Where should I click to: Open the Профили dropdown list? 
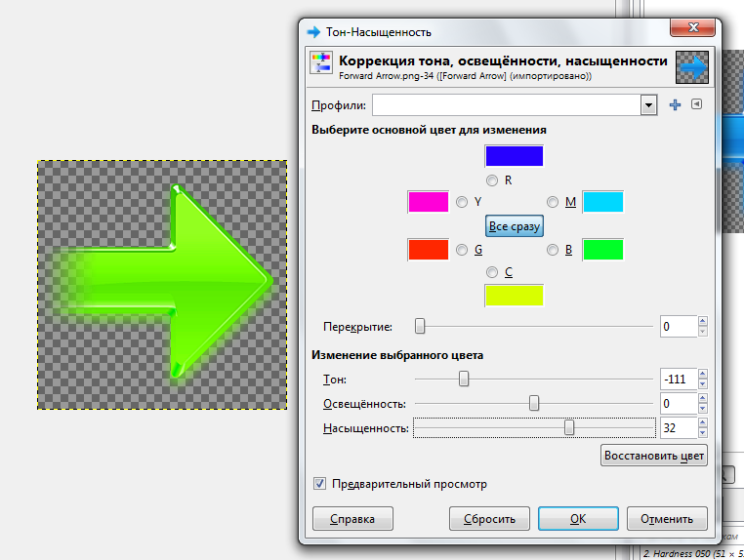[648, 105]
